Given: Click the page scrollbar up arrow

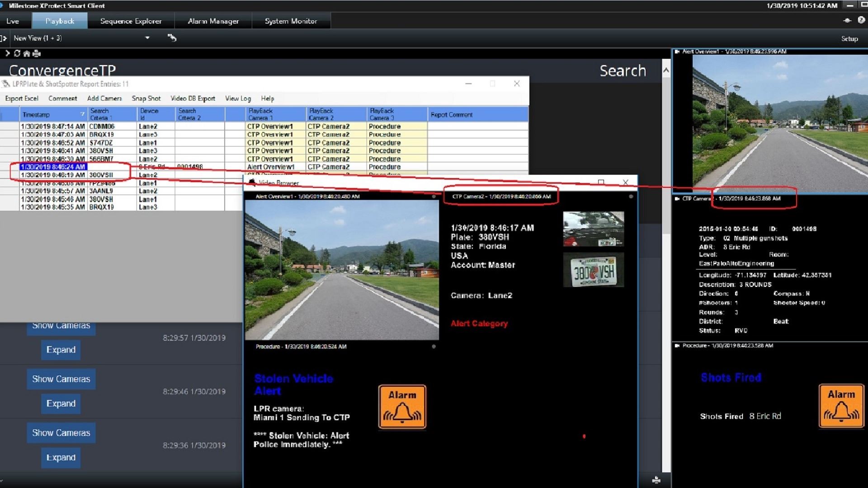Looking at the screenshot, I should pyautogui.click(x=666, y=70).
